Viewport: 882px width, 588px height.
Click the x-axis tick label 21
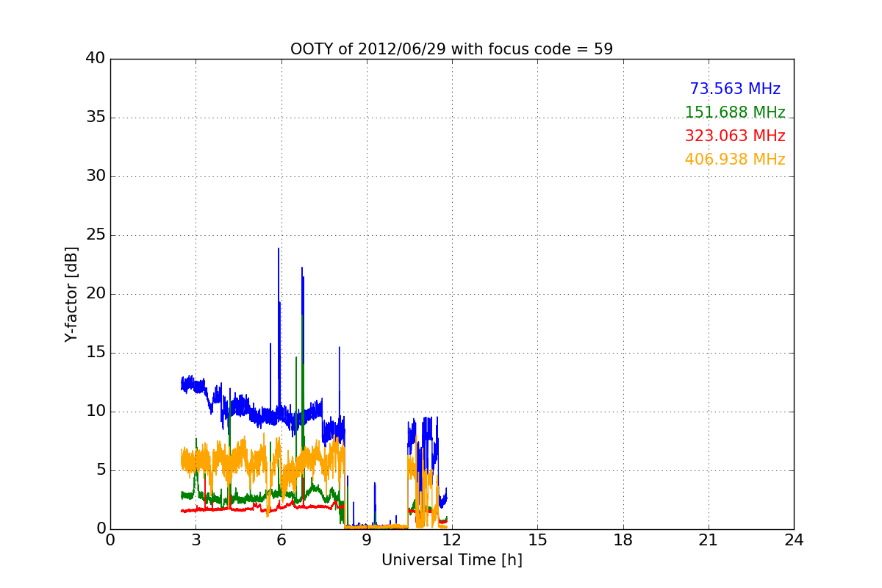[709, 539]
